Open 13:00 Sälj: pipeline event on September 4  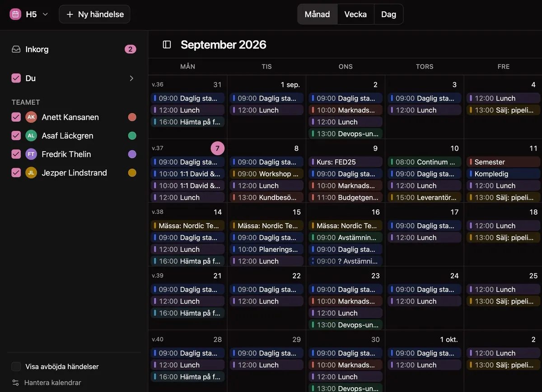coord(503,110)
